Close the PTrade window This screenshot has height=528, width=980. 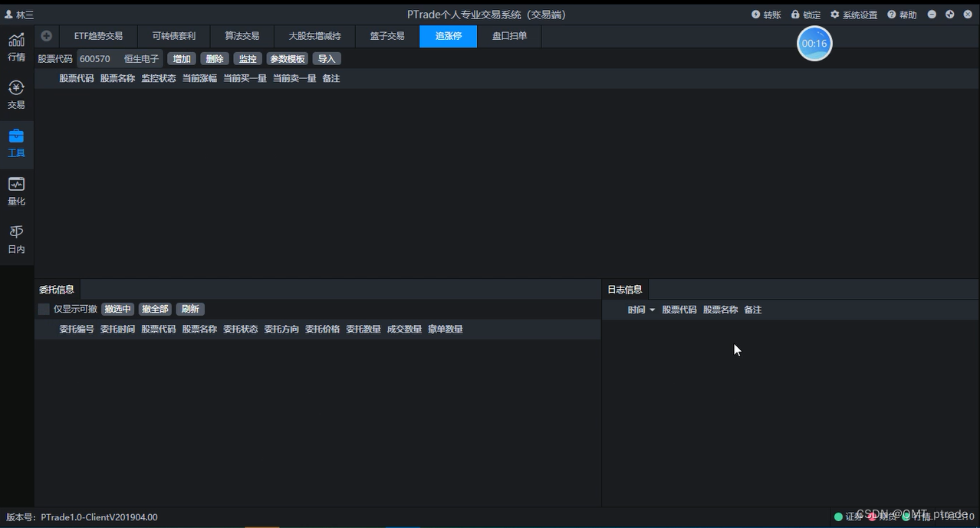968,15
